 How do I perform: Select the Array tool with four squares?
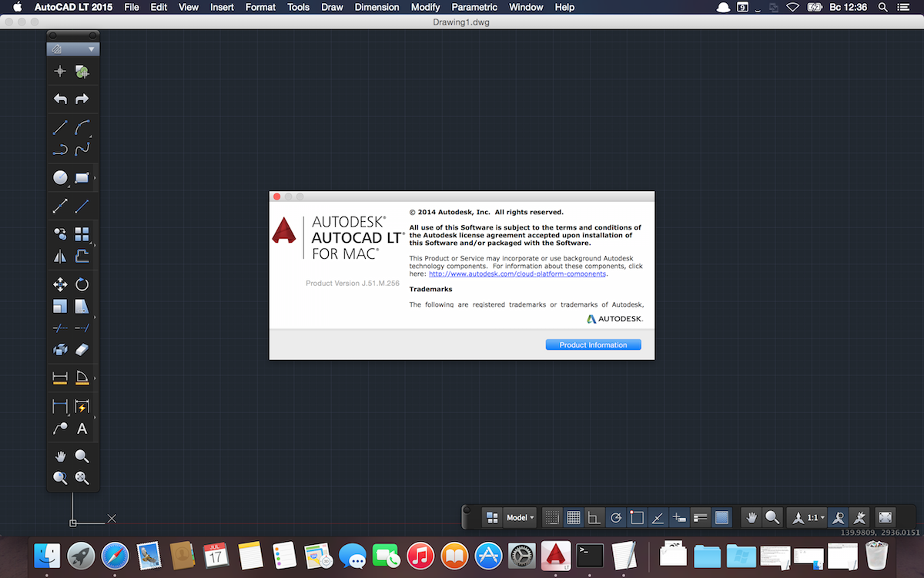[82, 234]
